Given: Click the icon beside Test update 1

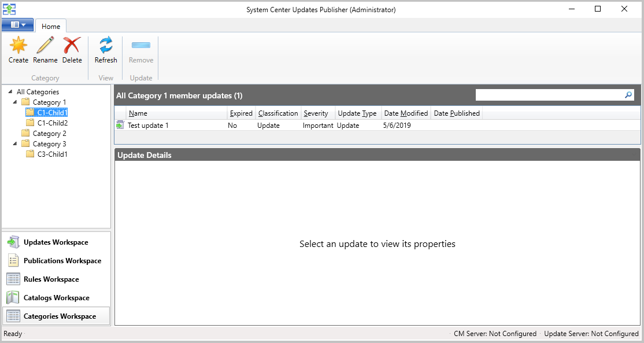Looking at the screenshot, I should tap(120, 125).
